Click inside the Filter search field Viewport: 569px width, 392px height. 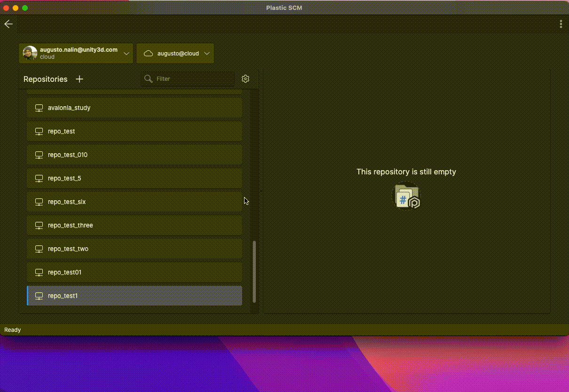click(x=188, y=78)
